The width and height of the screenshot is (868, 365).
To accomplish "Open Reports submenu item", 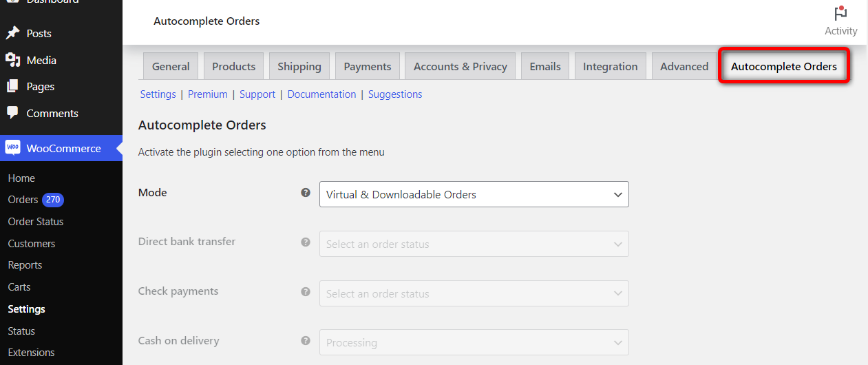I will pos(25,265).
